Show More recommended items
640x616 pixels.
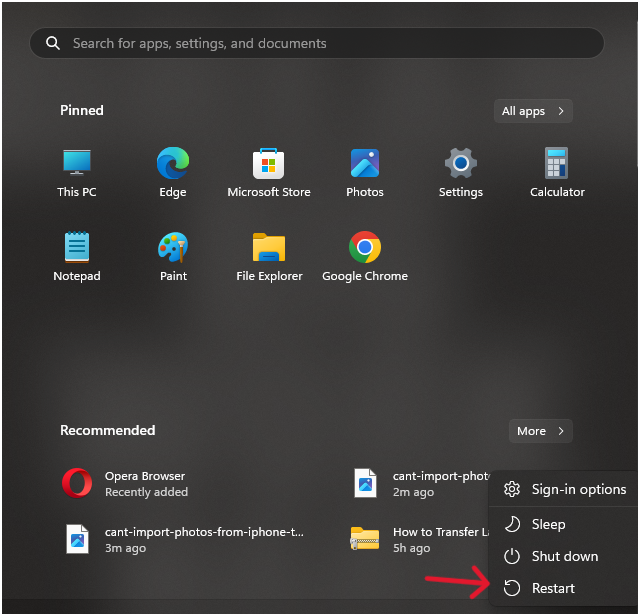tap(540, 431)
